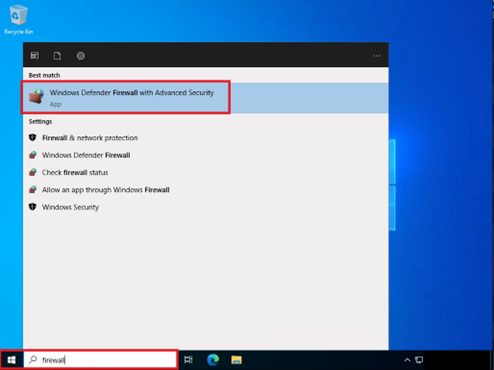Screen dimensions: 494x370
Task: Click the firewall search box in taskbar
Action: [x=100, y=360]
